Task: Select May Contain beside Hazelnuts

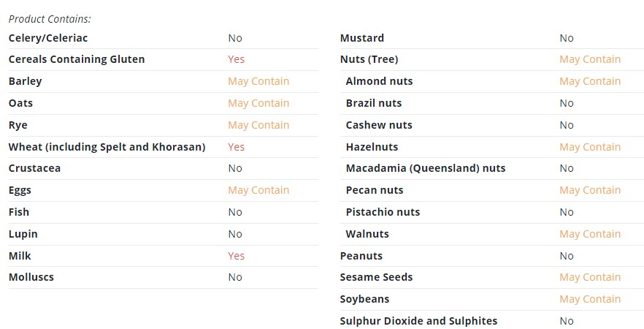Action: click(590, 147)
